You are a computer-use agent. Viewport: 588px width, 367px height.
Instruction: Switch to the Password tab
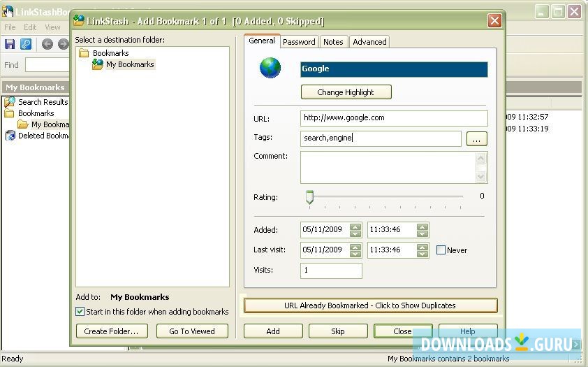pyautogui.click(x=299, y=42)
